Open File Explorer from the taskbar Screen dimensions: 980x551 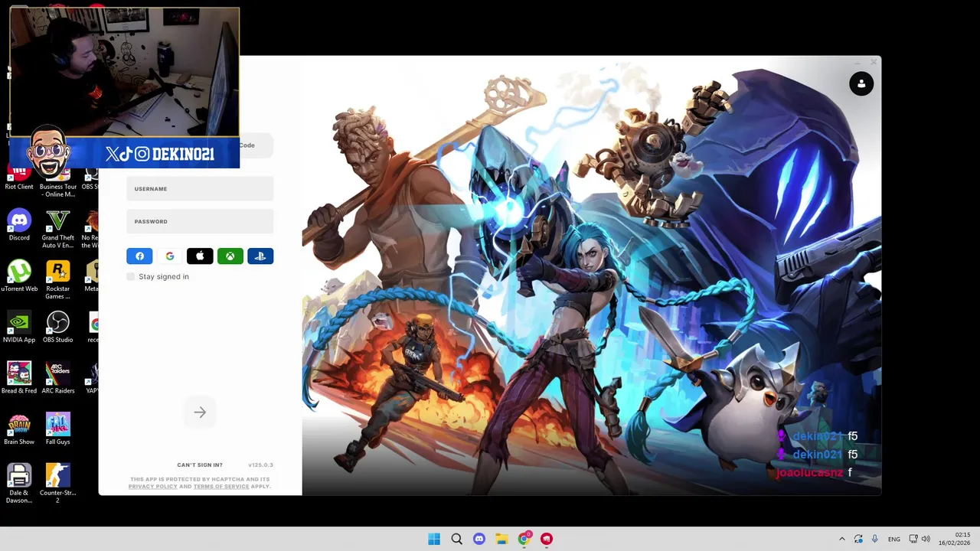point(501,539)
